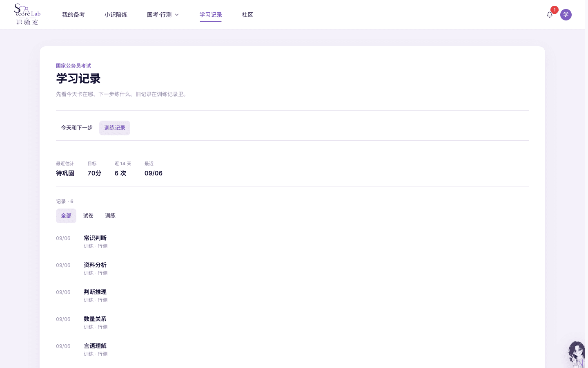588x368 pixels.
Task: Click the 国家公务员考试 label
Action: coord(73,66)
